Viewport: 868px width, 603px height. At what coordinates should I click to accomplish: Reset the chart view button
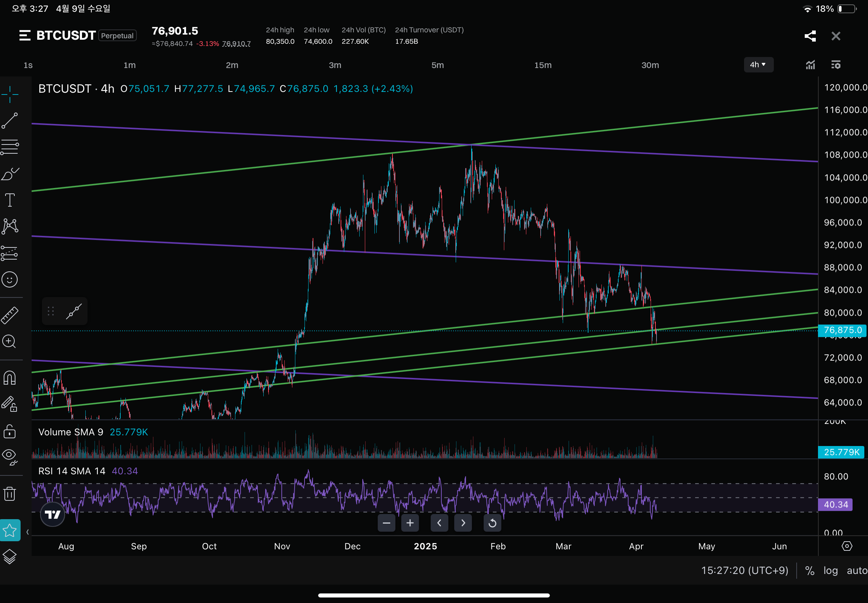[x=492, y=523]
